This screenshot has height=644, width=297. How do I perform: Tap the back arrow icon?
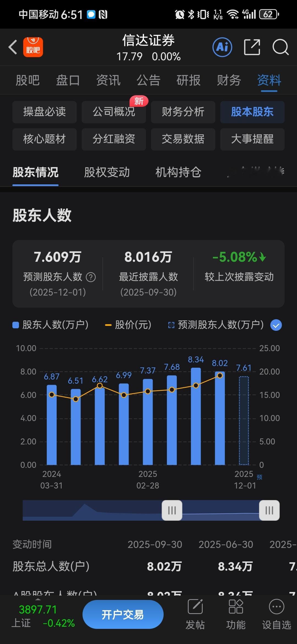13,47
